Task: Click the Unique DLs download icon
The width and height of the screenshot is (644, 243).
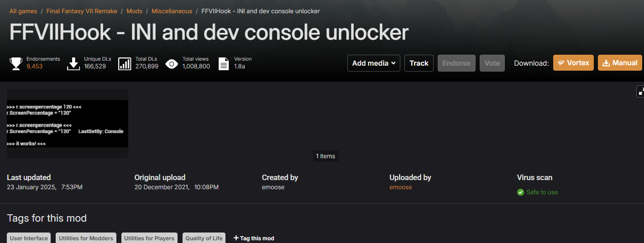Action: pyautogui.click(x=73, y=64)
